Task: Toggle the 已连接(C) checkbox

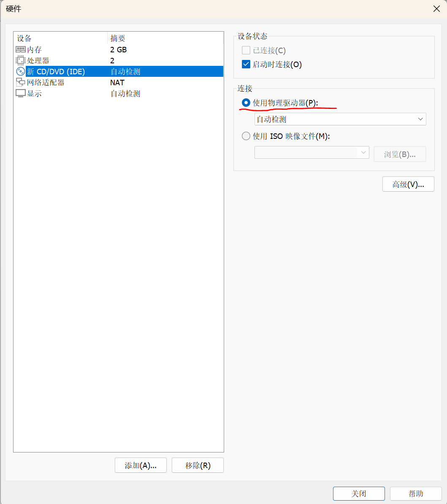Action: 246,50
